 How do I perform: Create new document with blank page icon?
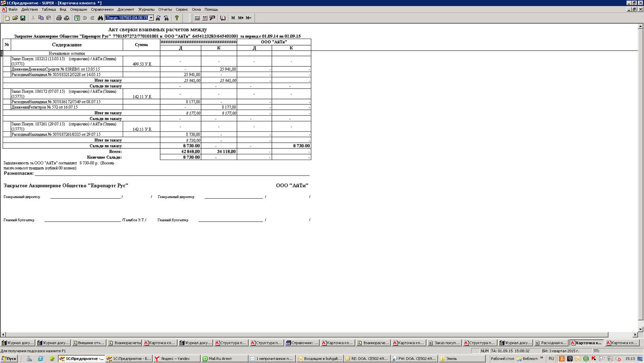click(7, 18)
